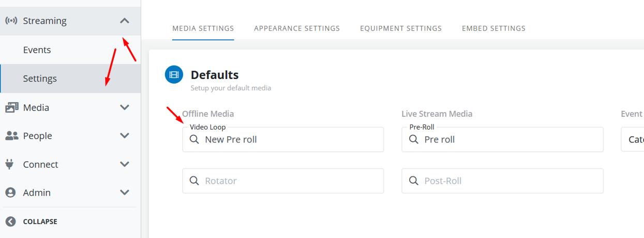
Task: Open Events under Streaming
Action: point(37,50)
